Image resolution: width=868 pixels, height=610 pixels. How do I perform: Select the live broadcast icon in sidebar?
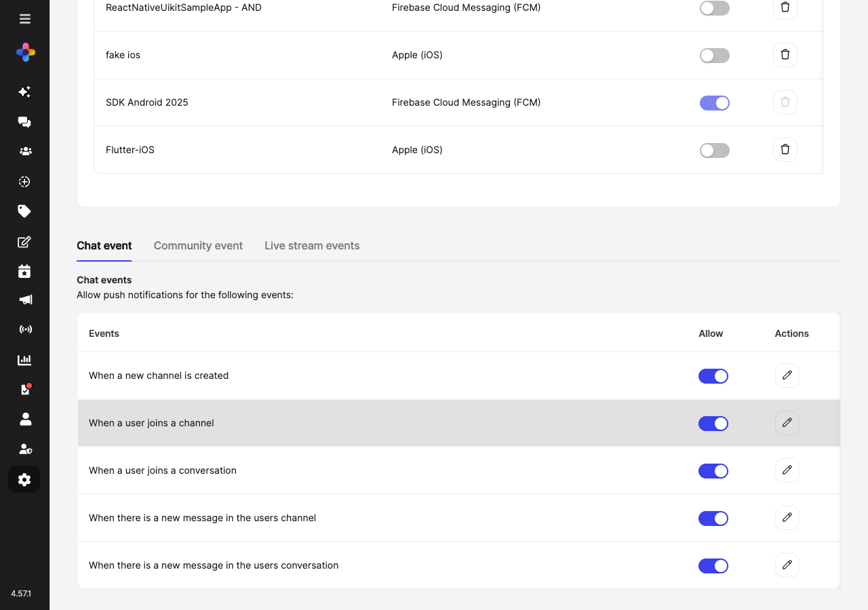click(x=24, y=329)
